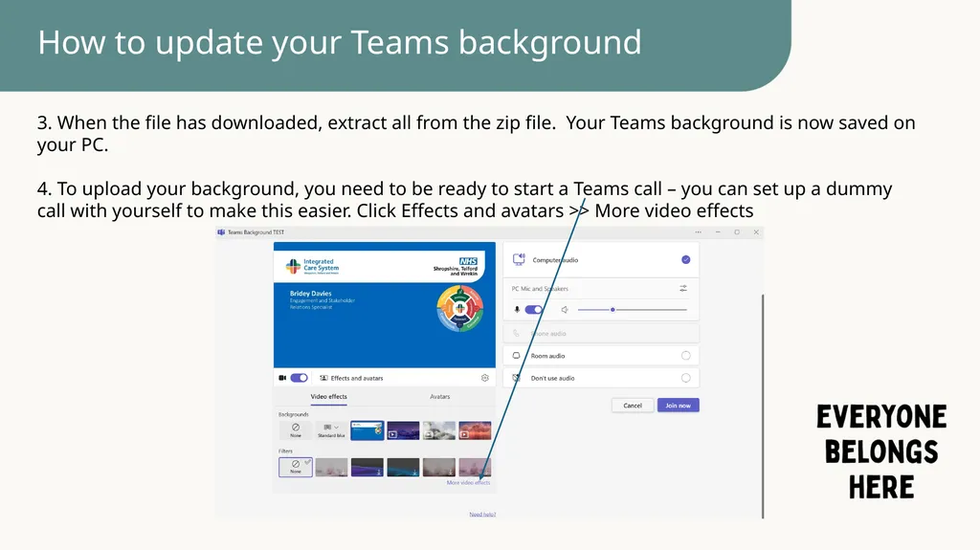Image resolution: width=980 pixels, height=550 pixels.
Task: Click the Cancel button
Action: 633,405
